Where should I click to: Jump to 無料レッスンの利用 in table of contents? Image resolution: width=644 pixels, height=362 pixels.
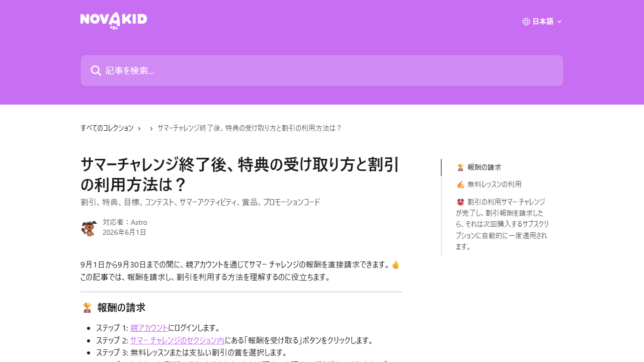coord(489,185)
